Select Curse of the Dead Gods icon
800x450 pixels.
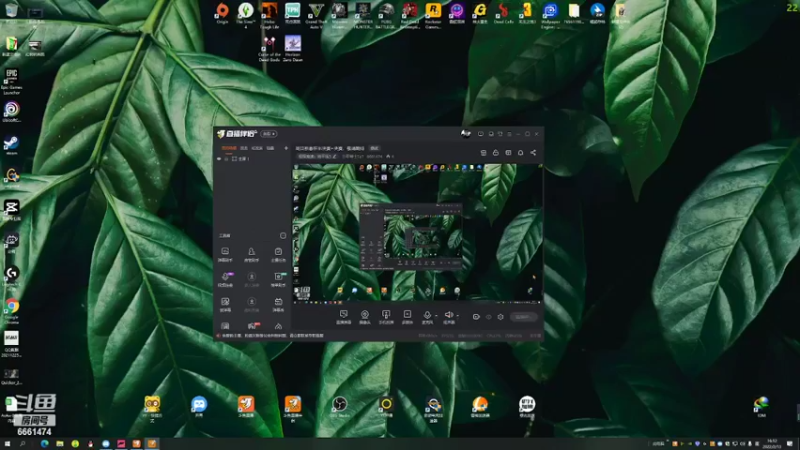(x=269, y=49)
